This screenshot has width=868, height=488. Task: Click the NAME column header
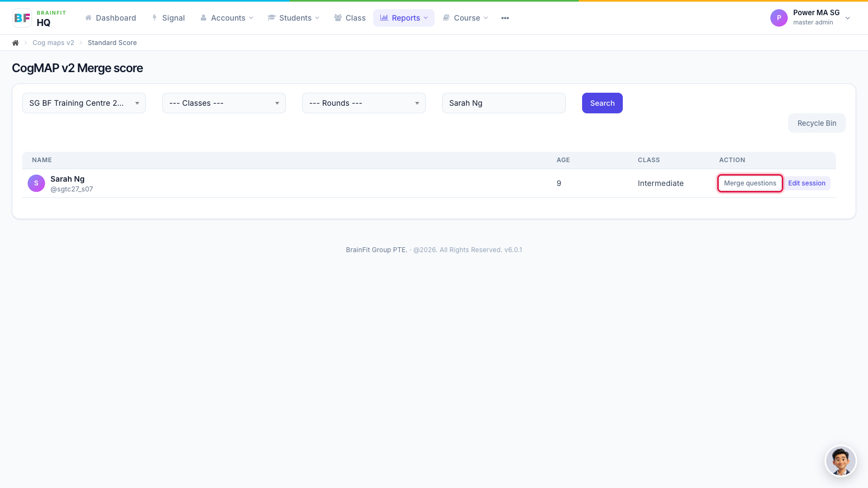tap(42, 160)
